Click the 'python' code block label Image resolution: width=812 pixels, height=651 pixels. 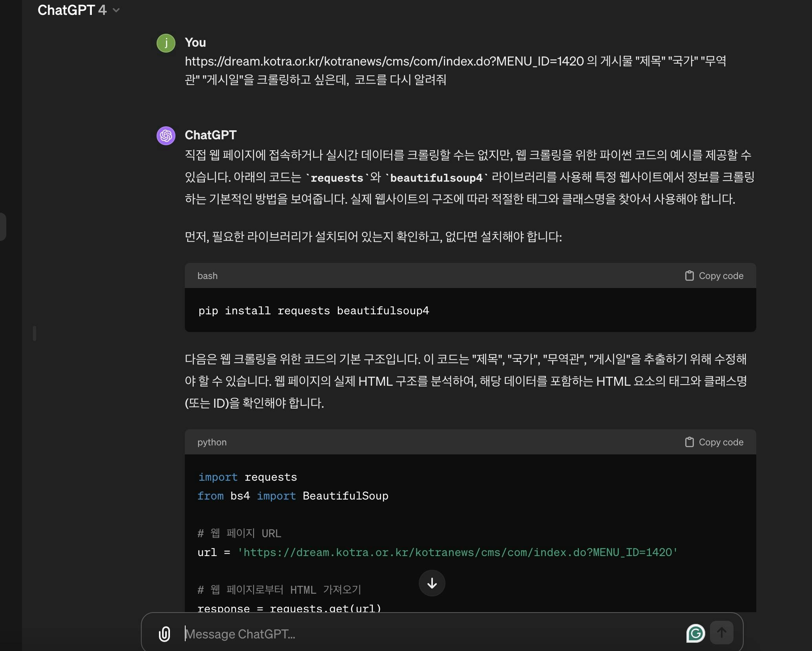pos(212,442)
